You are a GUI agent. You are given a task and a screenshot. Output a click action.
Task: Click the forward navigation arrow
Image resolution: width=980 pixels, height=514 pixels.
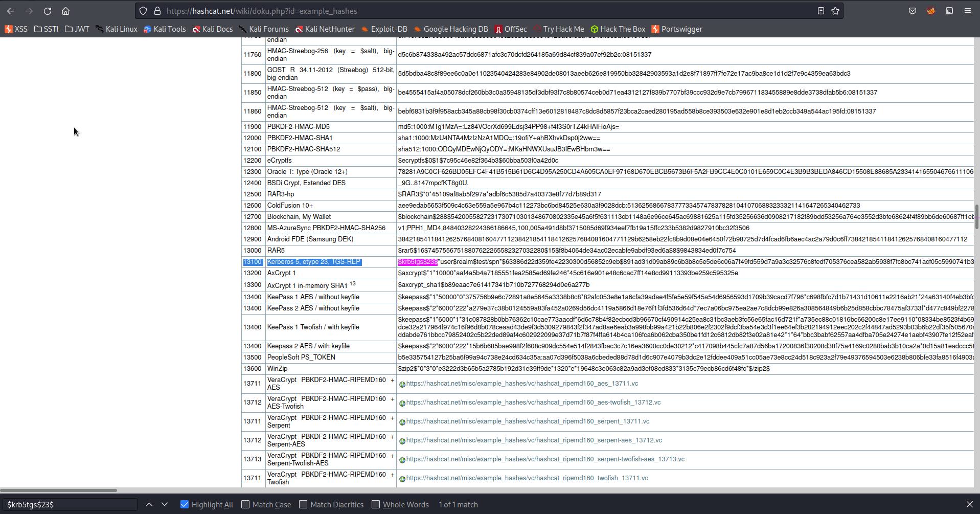coord(29,11)
